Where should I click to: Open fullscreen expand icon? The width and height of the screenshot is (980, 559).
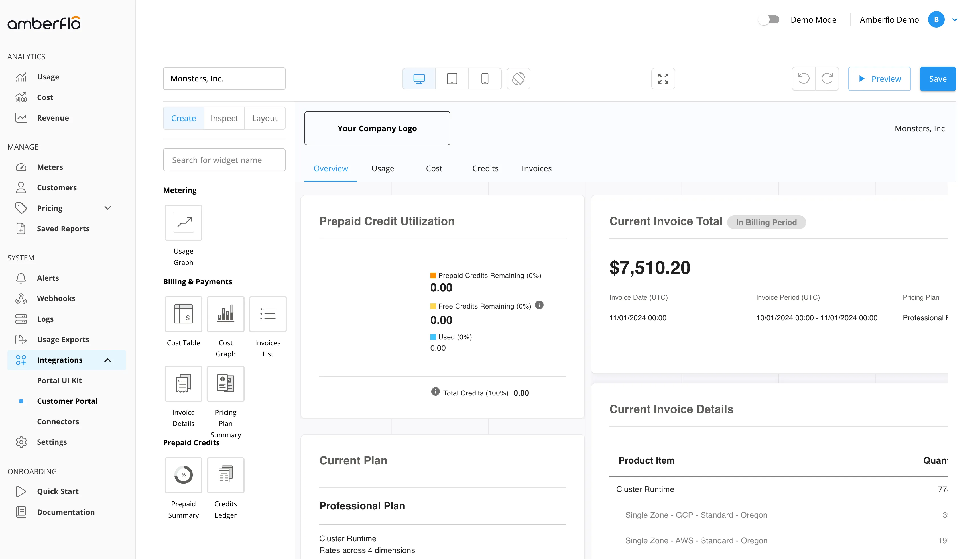pyautogui.click(x=663, y=79)
